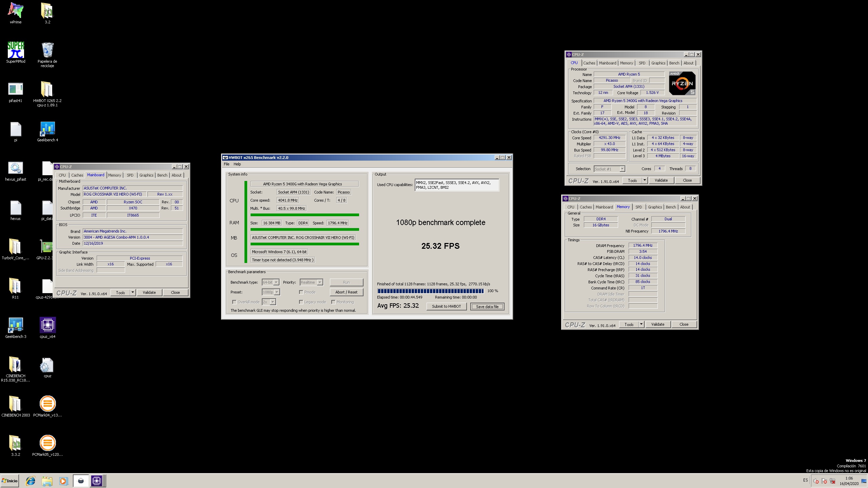This screenshot has width=868, height=488.
Task: Select Graphics tab in CPU-Z Memory window
Action: pyautogui.click(x=655, y=207)
